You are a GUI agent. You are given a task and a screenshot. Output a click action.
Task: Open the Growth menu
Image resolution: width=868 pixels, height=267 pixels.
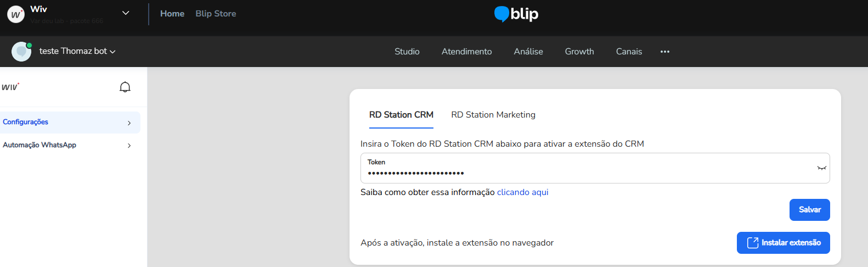pos(579,52)
